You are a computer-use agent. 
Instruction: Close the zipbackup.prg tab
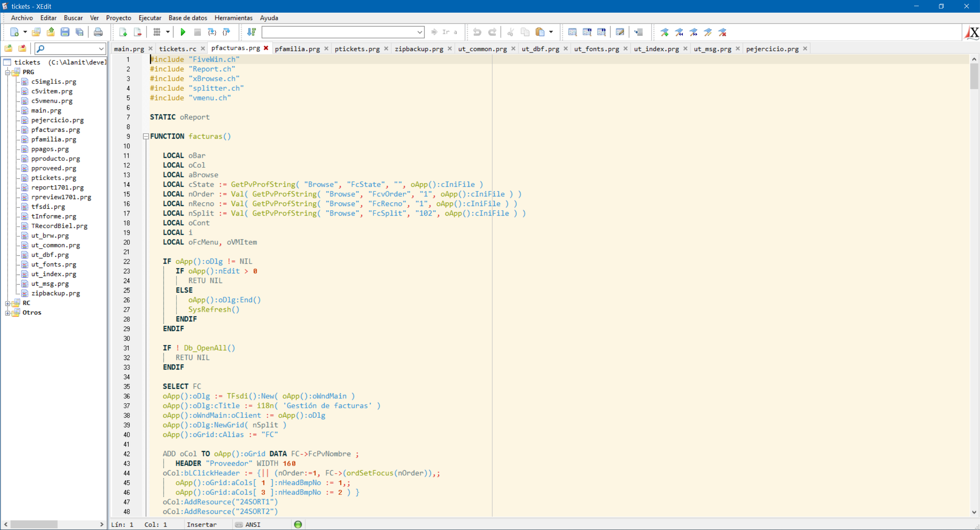pos(449,49)
